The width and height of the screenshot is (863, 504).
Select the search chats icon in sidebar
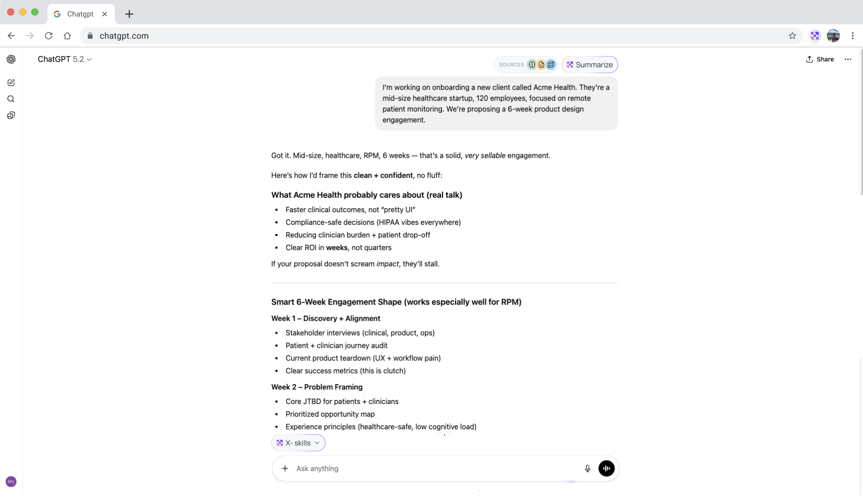(11, 99)
